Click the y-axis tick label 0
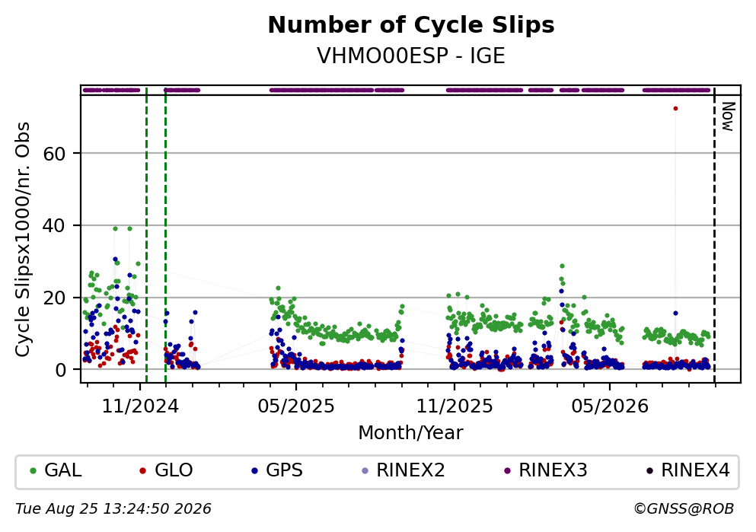The image size is (756, 532). pos(60,370)
